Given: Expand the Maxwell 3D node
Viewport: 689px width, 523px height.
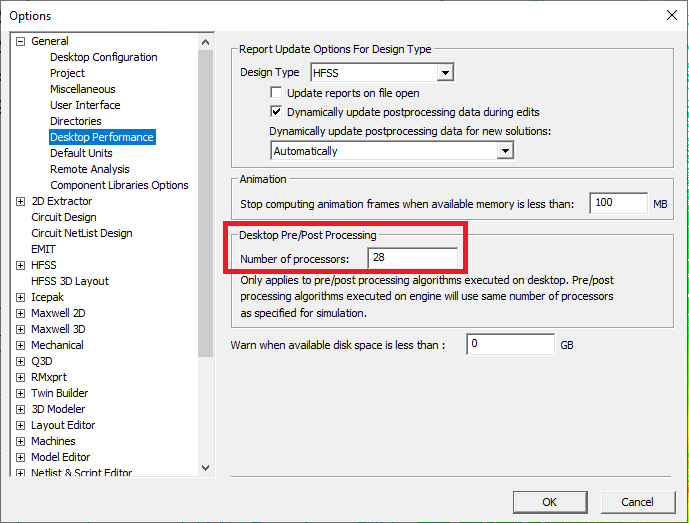Looking at the screenshot, I should 20,329.
